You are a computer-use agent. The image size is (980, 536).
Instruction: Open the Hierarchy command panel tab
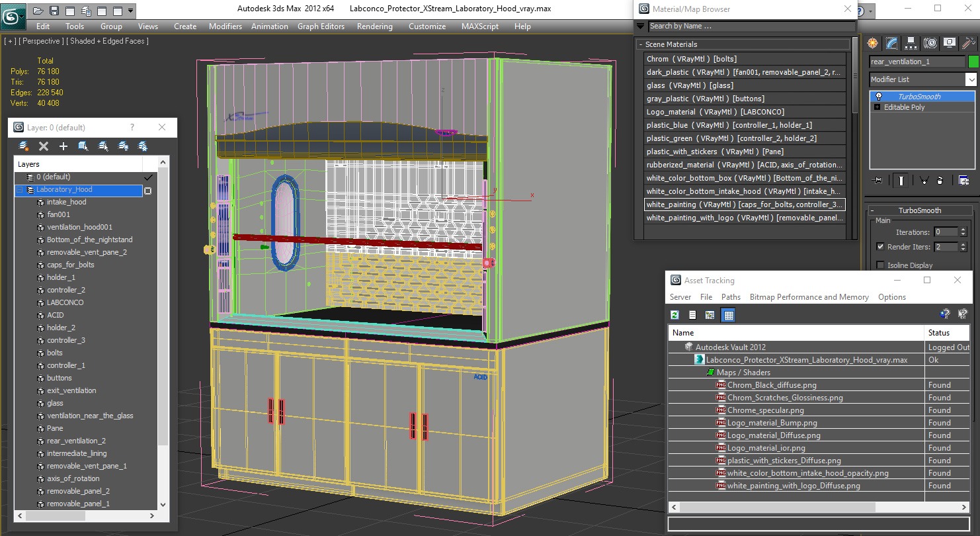point(911,43)
